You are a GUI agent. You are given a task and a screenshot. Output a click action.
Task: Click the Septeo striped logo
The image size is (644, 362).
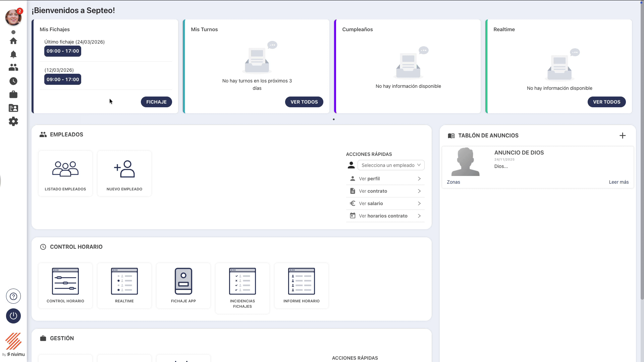[x=13, y=341]
